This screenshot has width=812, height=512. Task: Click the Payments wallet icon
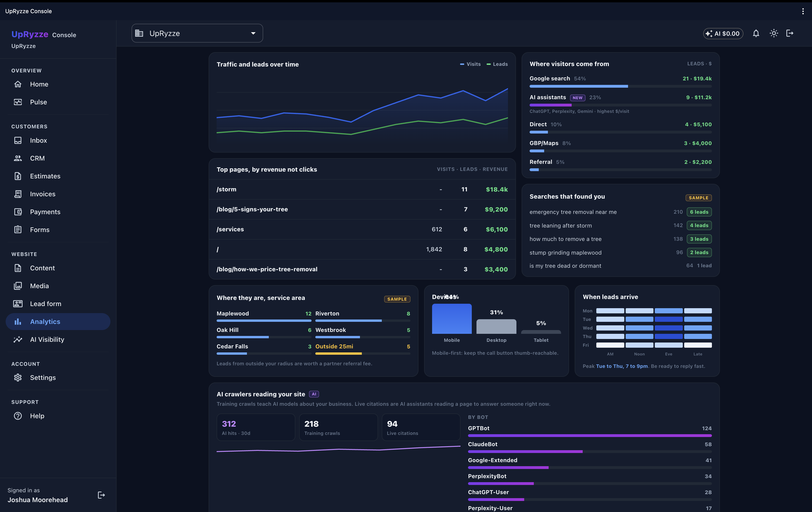point(18,212)
